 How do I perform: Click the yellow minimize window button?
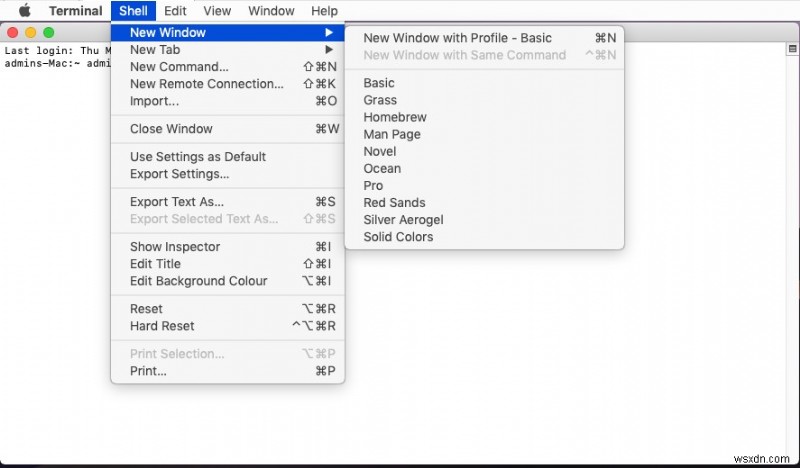click(x=30, y=33)
